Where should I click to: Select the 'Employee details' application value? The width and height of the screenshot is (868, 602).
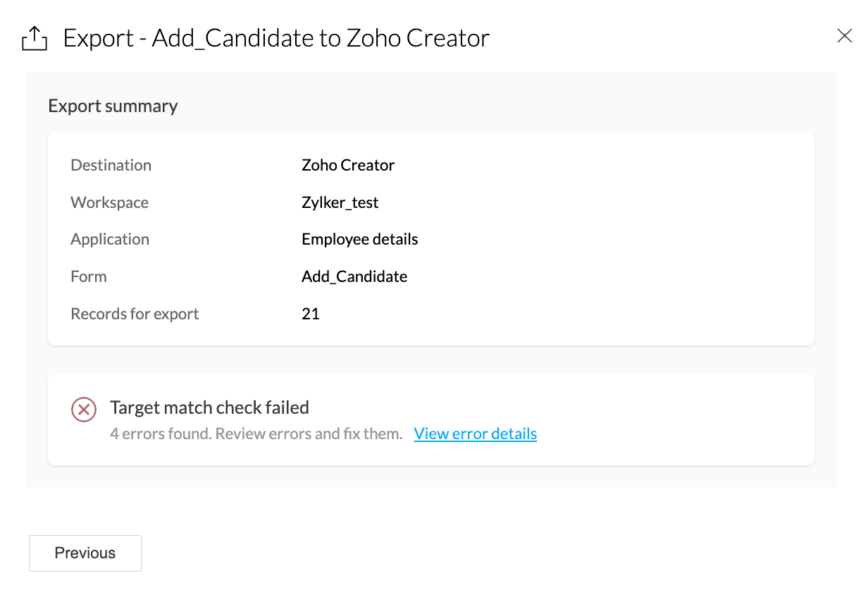359,239
